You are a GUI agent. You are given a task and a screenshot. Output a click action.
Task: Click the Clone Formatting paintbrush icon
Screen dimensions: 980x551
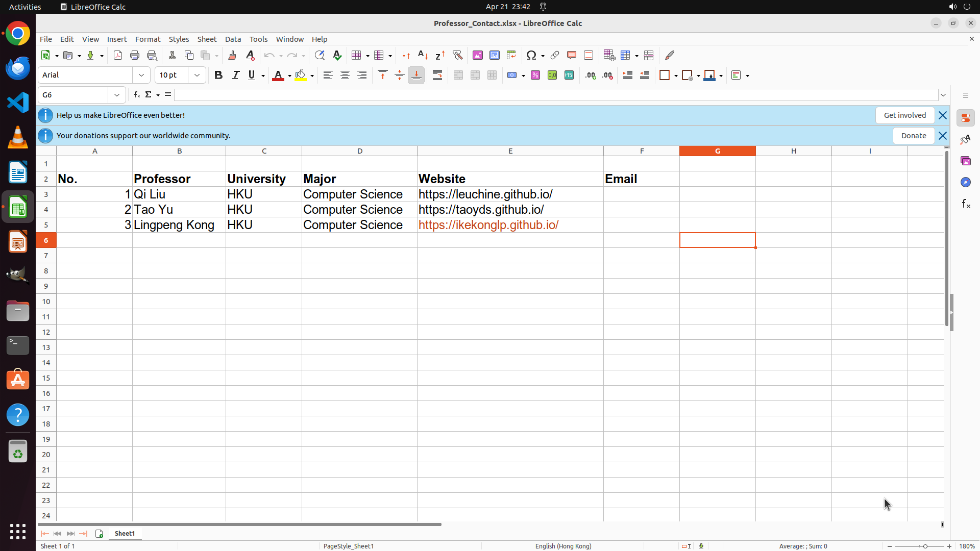point(232,56)
